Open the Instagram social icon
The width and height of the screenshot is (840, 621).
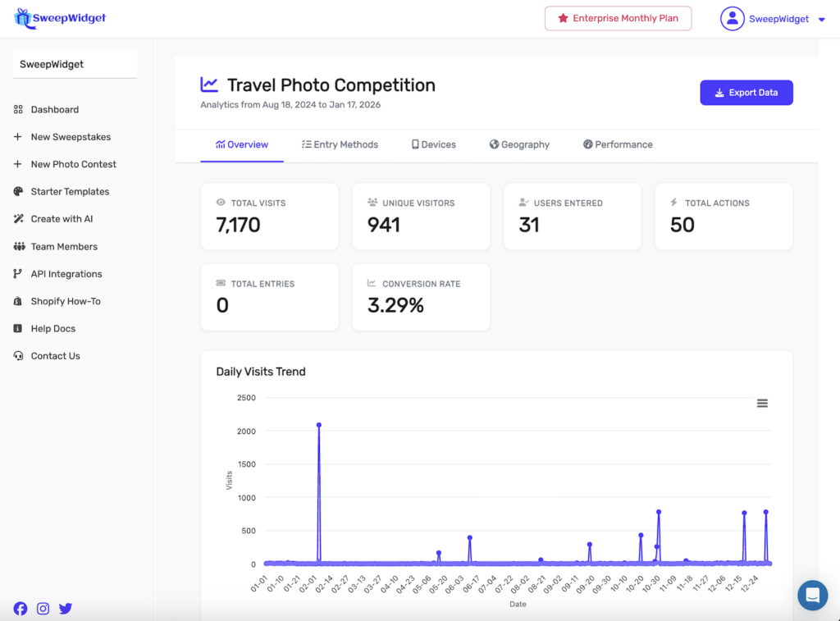pyautogui.click(x=43, y=609)
